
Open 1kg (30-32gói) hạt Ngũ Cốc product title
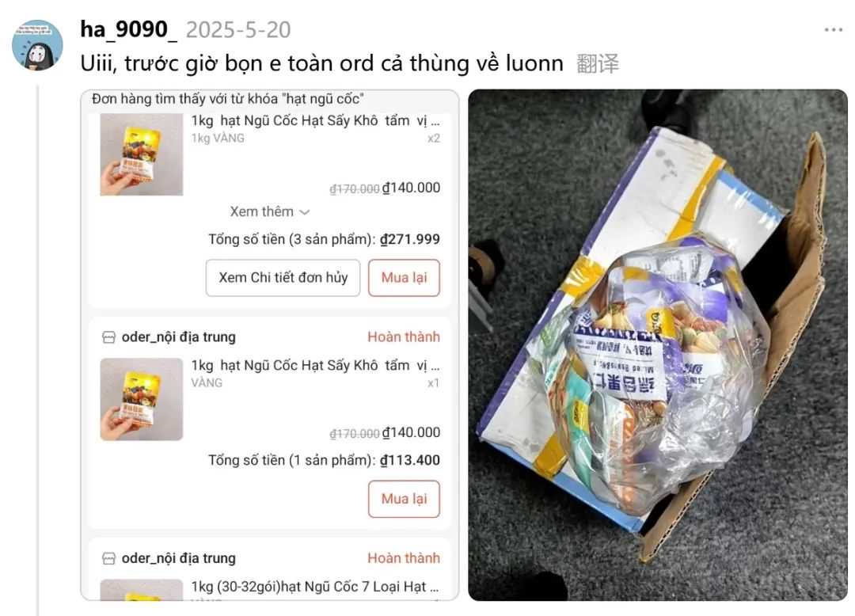coord(315,587)
